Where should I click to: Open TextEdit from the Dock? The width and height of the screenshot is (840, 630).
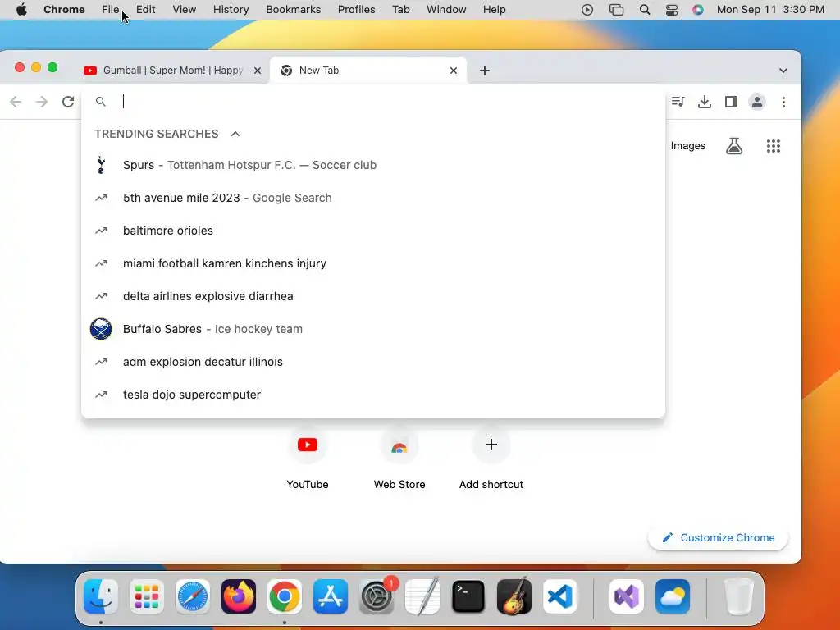click(x=422, y=596)
